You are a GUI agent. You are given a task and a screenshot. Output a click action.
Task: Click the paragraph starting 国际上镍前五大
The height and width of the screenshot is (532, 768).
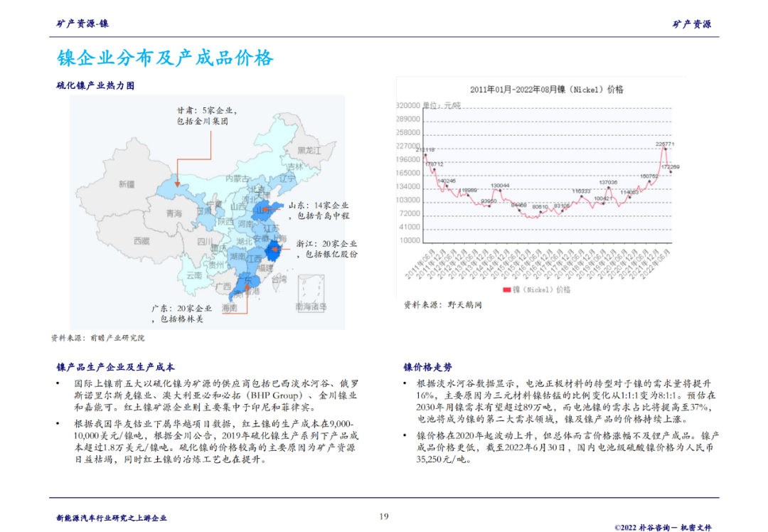click(216, 395)
